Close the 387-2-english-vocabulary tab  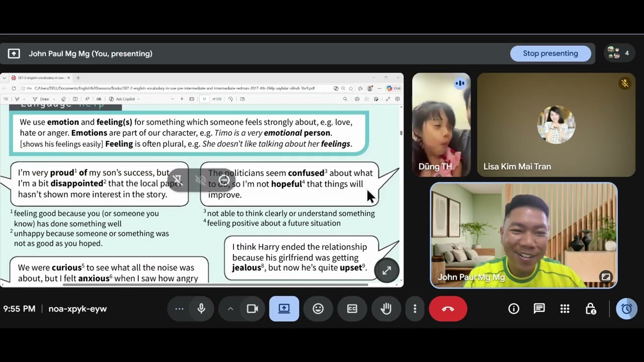(x=68, y=78)
